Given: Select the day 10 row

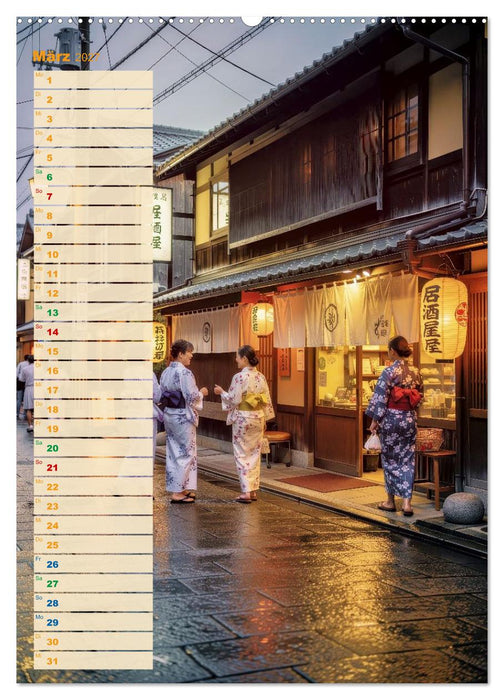Looking at the screenshot, I should coord(93,254).
